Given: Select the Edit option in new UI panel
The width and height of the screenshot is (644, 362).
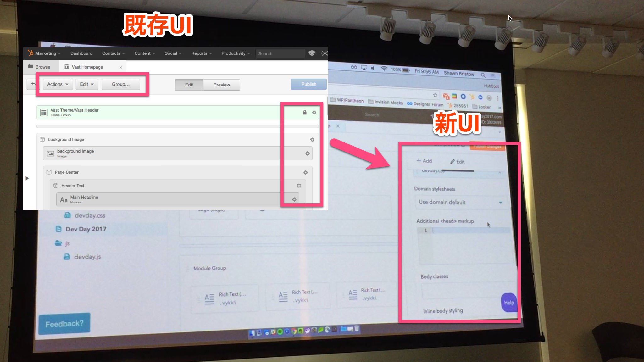Looking at the screenshot, I should click(458, 161).
